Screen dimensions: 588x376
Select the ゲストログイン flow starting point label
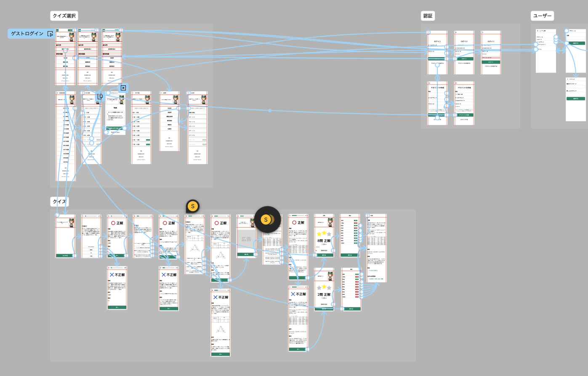27,34
